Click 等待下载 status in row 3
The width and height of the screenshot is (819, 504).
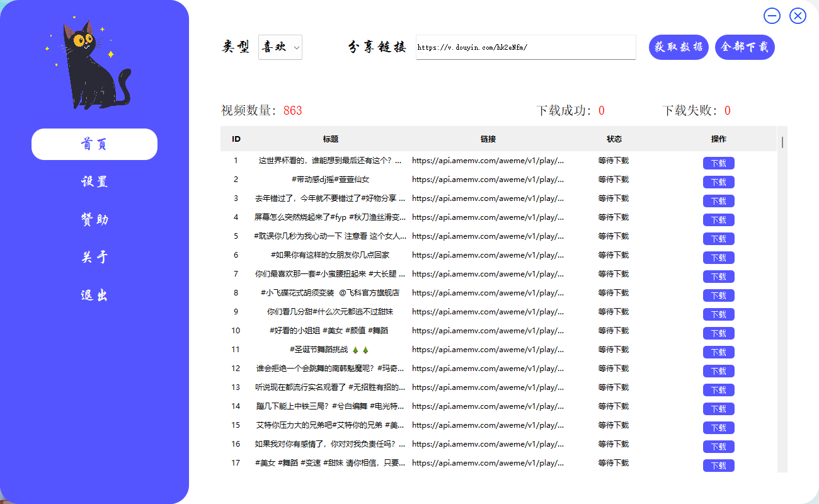point(614,198)
